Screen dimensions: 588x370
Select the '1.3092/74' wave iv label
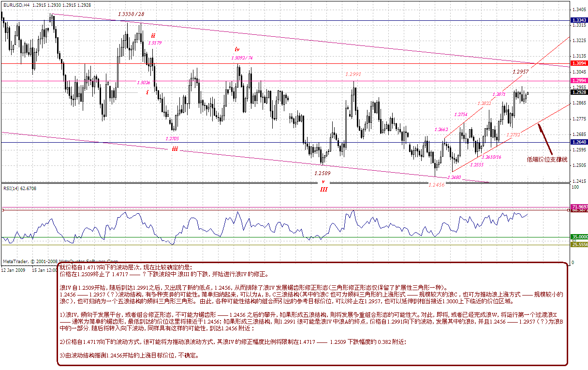(x=242, y=58)
